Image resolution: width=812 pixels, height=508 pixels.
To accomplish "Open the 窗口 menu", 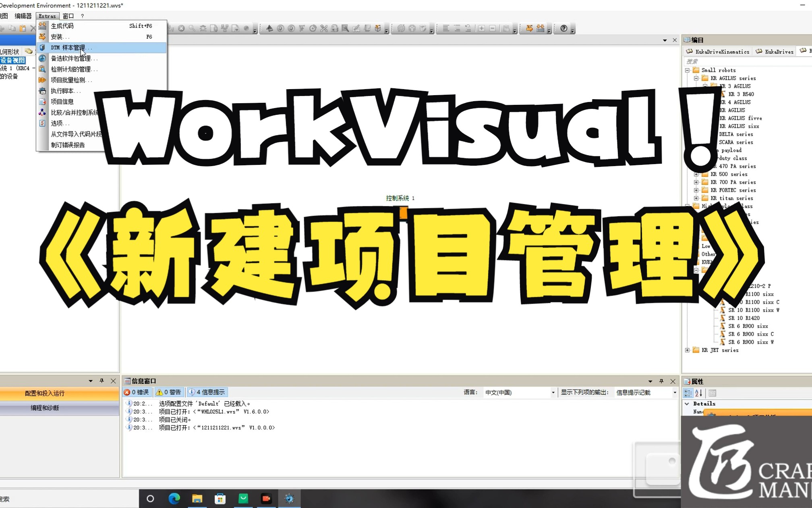I will pos(68,16).
